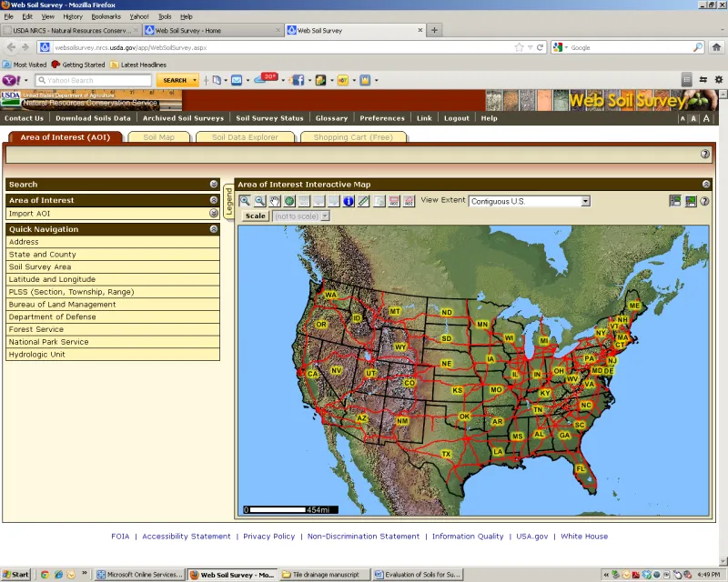Screen dimensions: 728x582
Task: Click the full extent globe icon
Action: [x=289, y=201]
